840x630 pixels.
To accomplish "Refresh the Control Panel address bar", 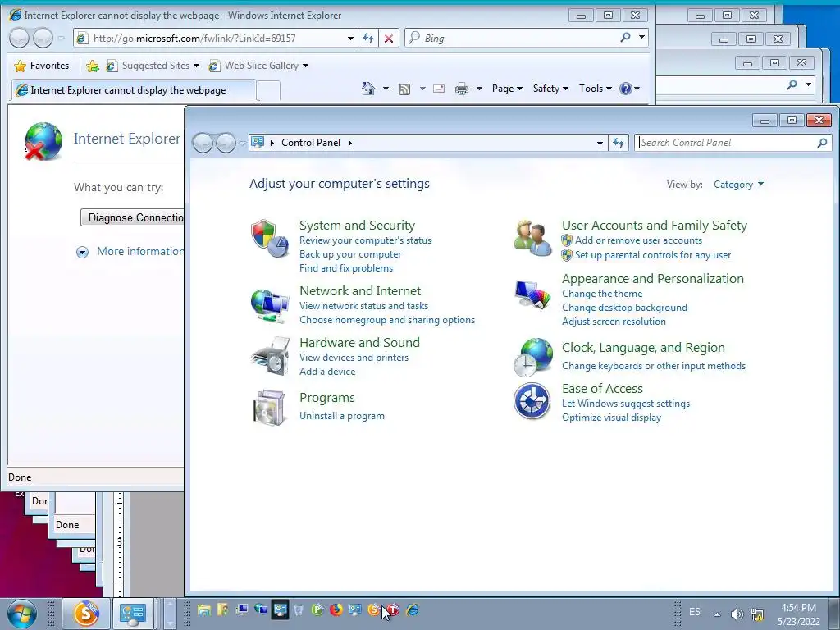I will pos(619,143).
